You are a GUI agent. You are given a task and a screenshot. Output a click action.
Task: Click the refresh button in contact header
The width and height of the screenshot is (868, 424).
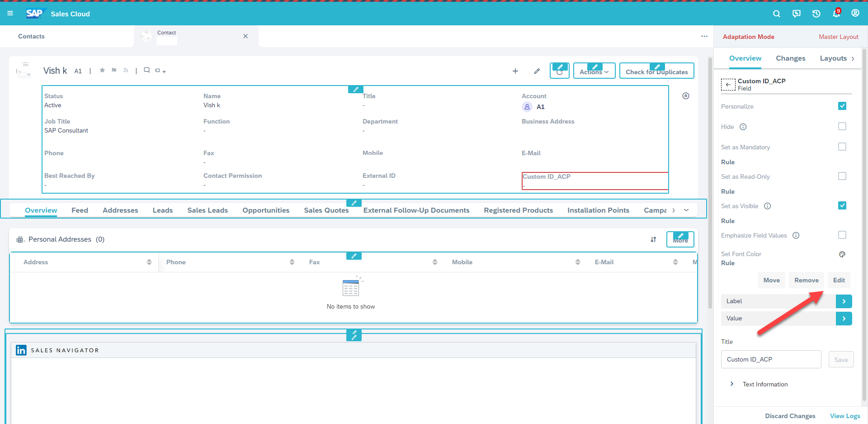click(560, 71)
